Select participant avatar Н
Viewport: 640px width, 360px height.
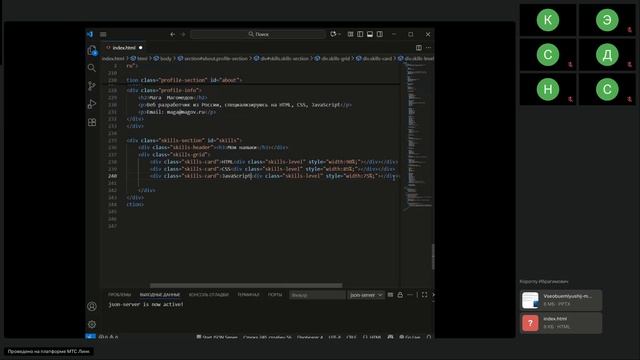pyautogui.click(x=547, y=89)
